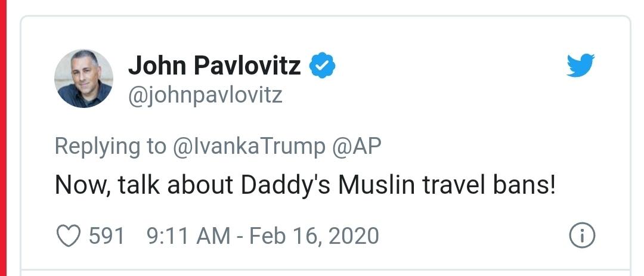Screen dimensions: 644x276
Task: Click the word "Now," in the tweet
Action: [x=79, y=186]
